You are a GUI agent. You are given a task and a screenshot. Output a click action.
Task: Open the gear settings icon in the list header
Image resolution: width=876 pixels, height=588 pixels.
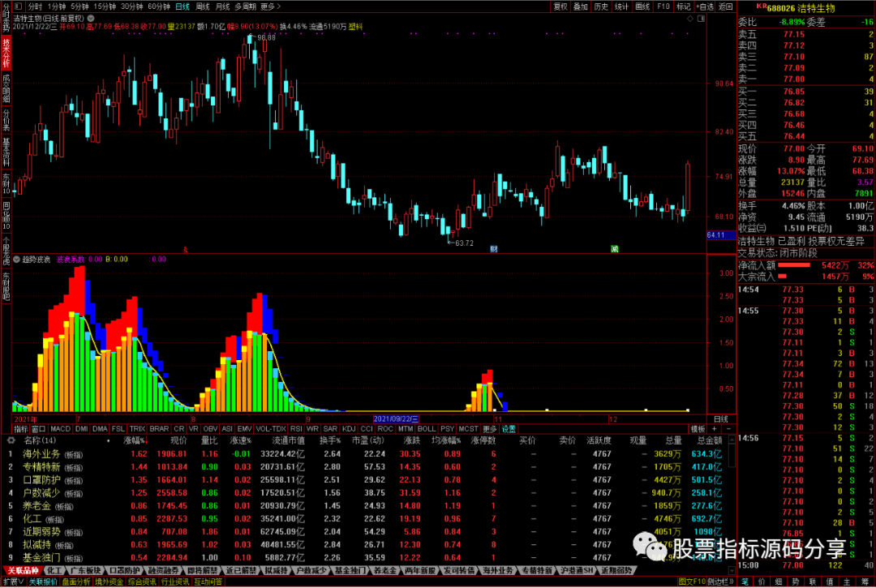coord(11,440)
